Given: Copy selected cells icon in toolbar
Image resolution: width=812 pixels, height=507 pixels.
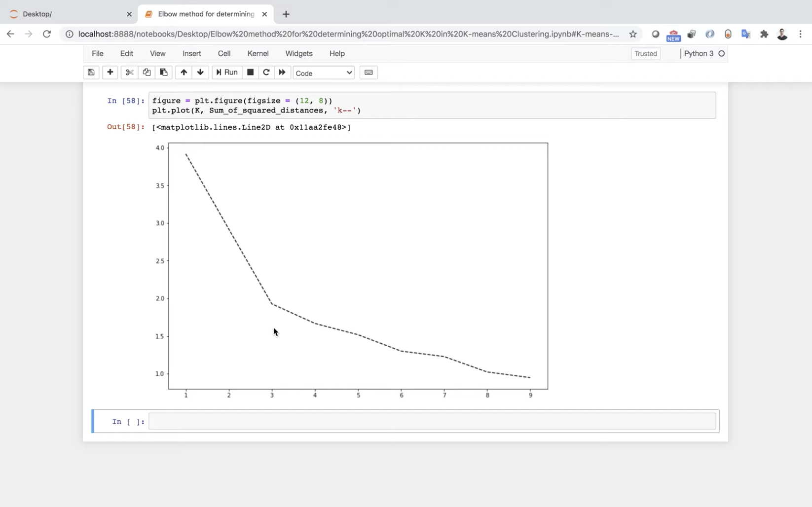Looking at the screenshot, I should pos(147,72).
